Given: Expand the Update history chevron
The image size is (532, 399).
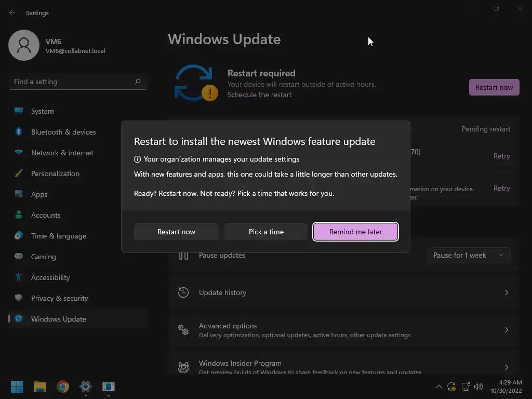Looking at the screenshot, I should (x=506, y=292).
